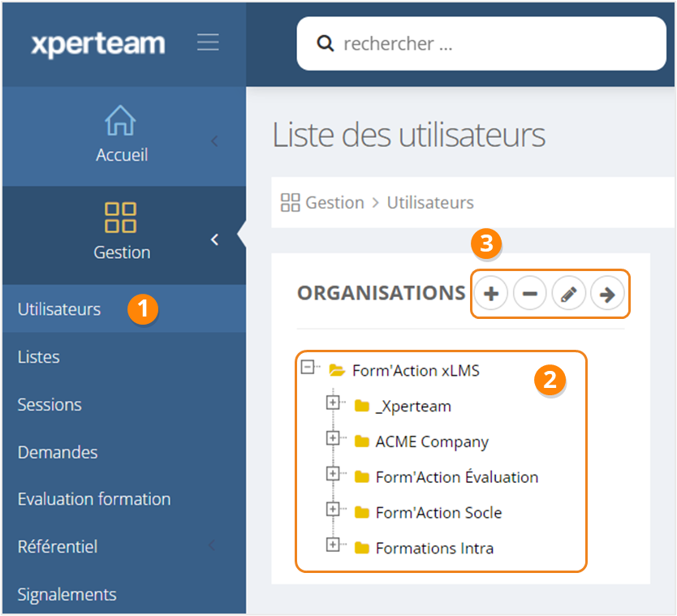Expand the Form'Action Évaluation node
The width and height of the screenshot is (677, 616).
click(x=332, y=473)
